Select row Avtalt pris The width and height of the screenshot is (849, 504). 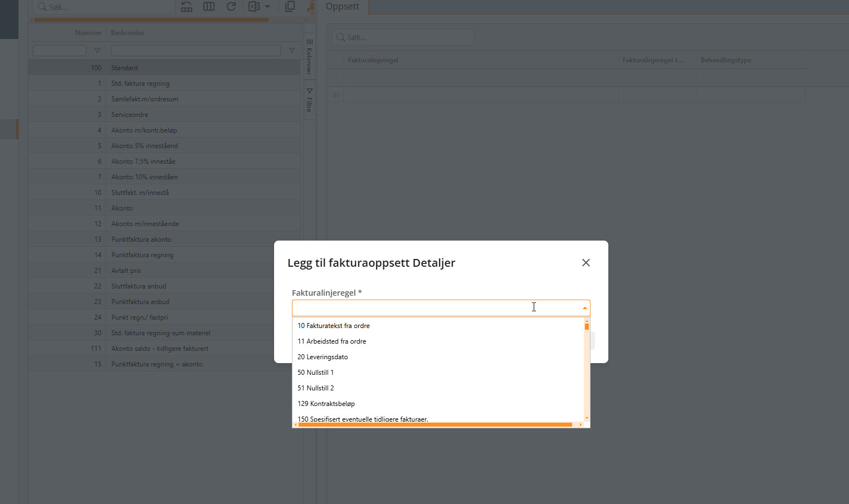[152, 270]
